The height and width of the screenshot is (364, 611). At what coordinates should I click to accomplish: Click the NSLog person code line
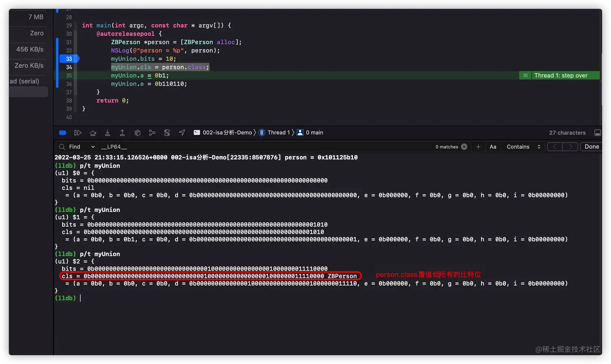point(165,50)
